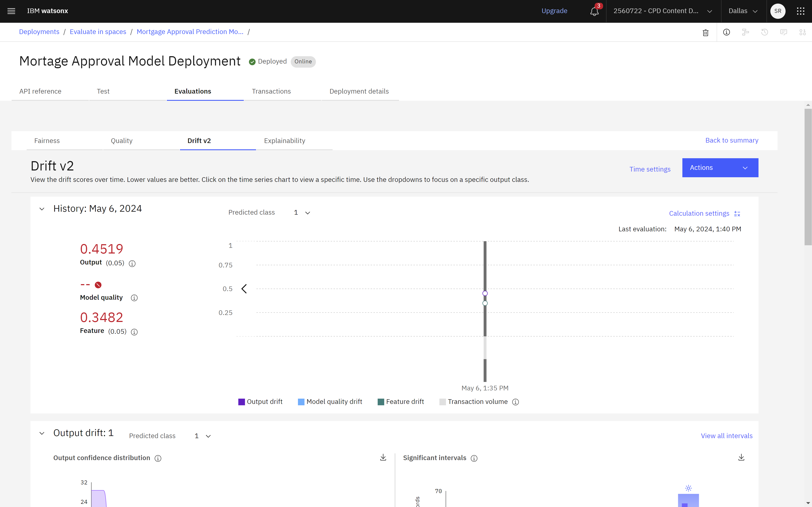Image resolution: width=812 pixels, height=507 pixels.
Task: Open the hamburger navigation menu
Action: click(11, 11)
